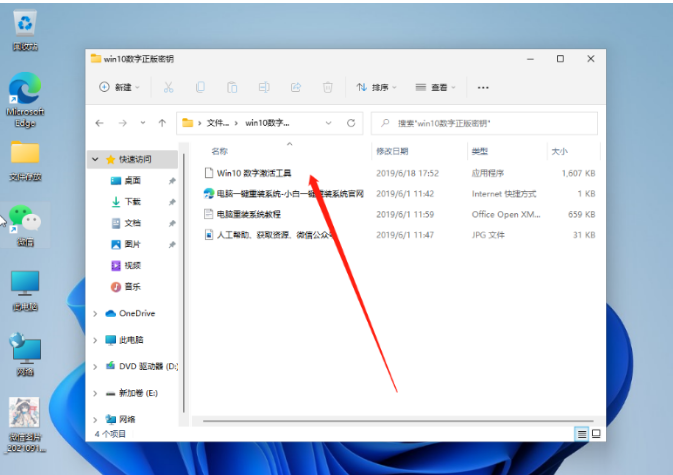Open the 新建 (New) menu button
The width and height of the screenshot is (673, 475).
point(119,88)
